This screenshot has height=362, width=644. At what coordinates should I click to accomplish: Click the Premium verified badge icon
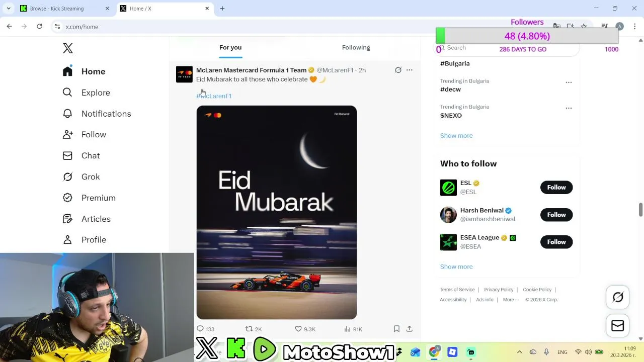pos(67,198)
